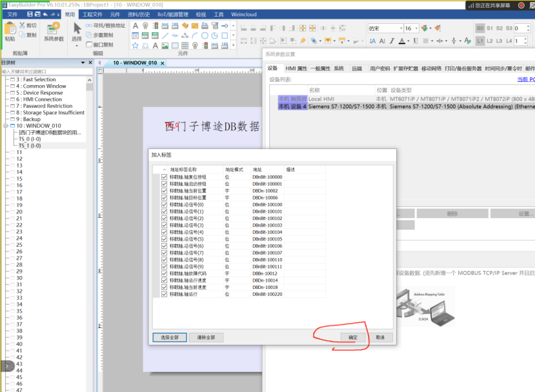Image resolution: width=535 pixels, height=392 pixels.
Task: Click 删除 button in system parameter window
Action: pos(452,213)
